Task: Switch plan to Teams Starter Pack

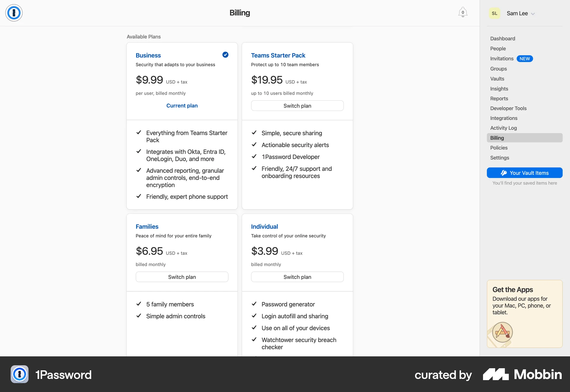Action: [297, 105]
